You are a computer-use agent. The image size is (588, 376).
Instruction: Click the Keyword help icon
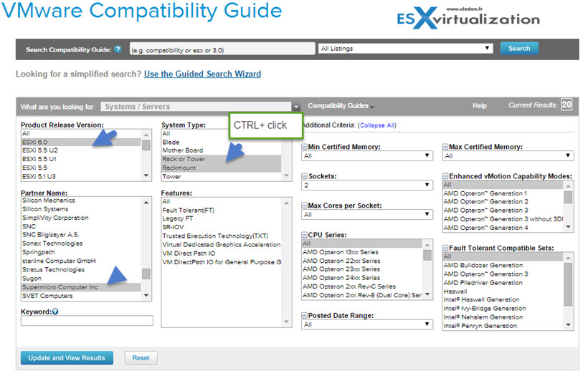click(55, 312)
